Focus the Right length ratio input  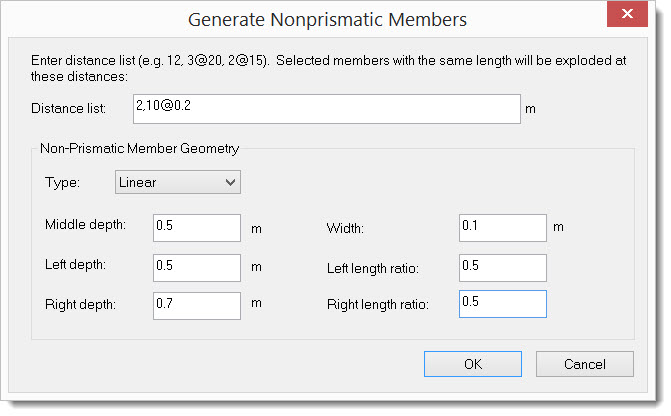point(502,304)
